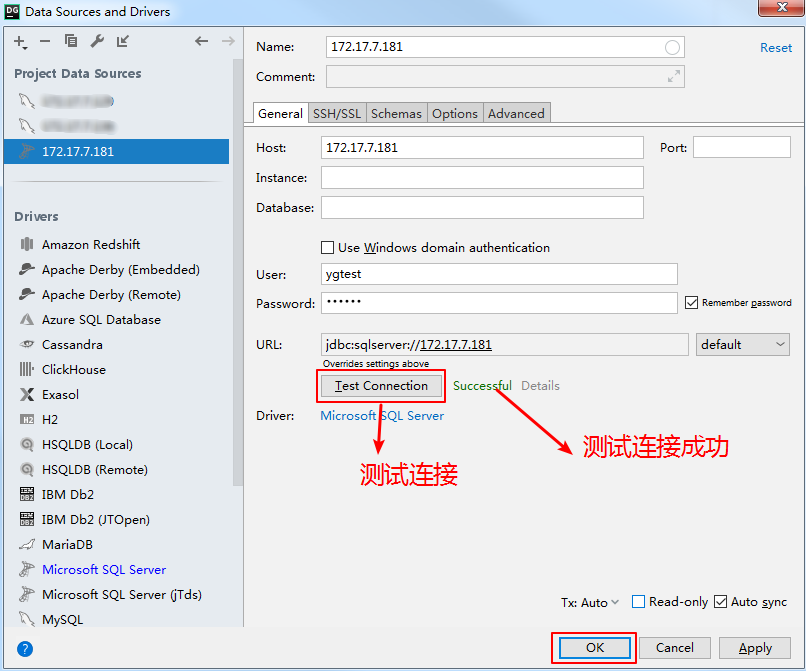This screenshot has width=806, height=671.
Task: Click the back navigation arrow
Action: coord(202,41)
